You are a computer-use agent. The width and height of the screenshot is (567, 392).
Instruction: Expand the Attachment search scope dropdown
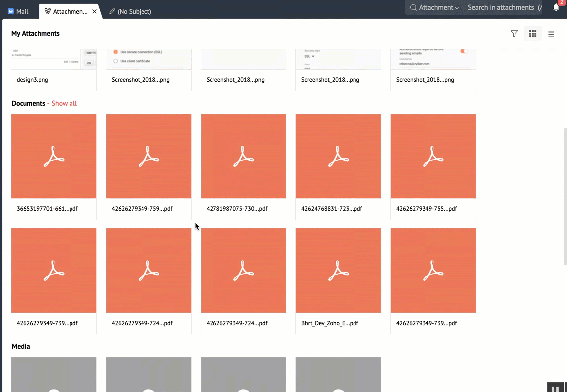coord(438,8)
